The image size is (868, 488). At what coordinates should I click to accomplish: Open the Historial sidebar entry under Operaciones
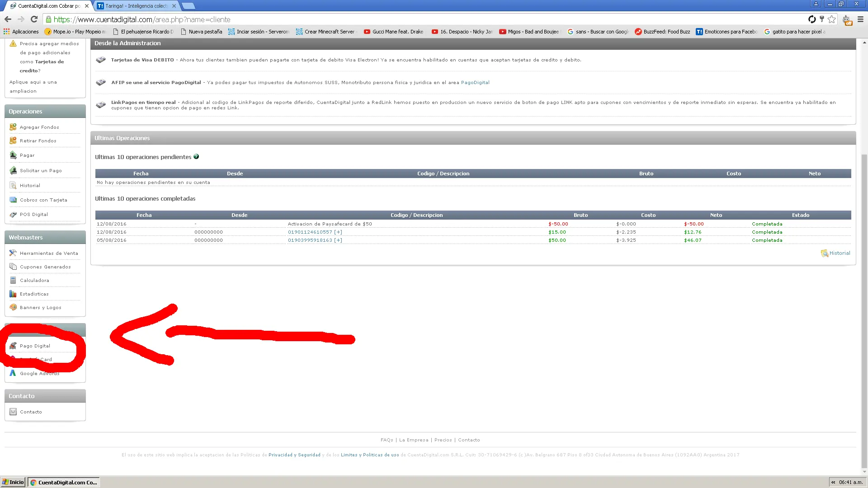tap(30, 186)
